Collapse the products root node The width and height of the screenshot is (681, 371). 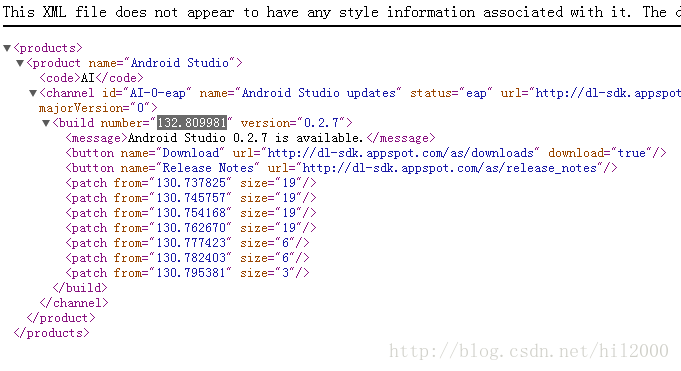point(7,48)
